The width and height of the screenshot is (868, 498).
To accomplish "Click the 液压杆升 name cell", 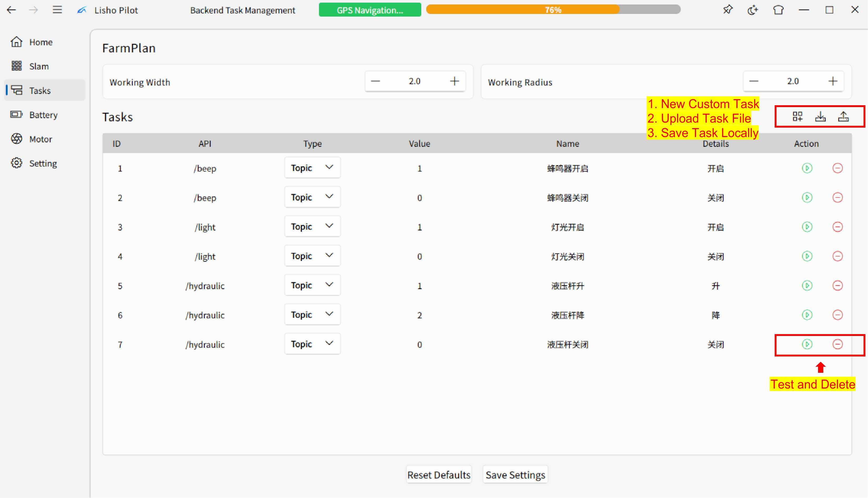I will (567, 286).
